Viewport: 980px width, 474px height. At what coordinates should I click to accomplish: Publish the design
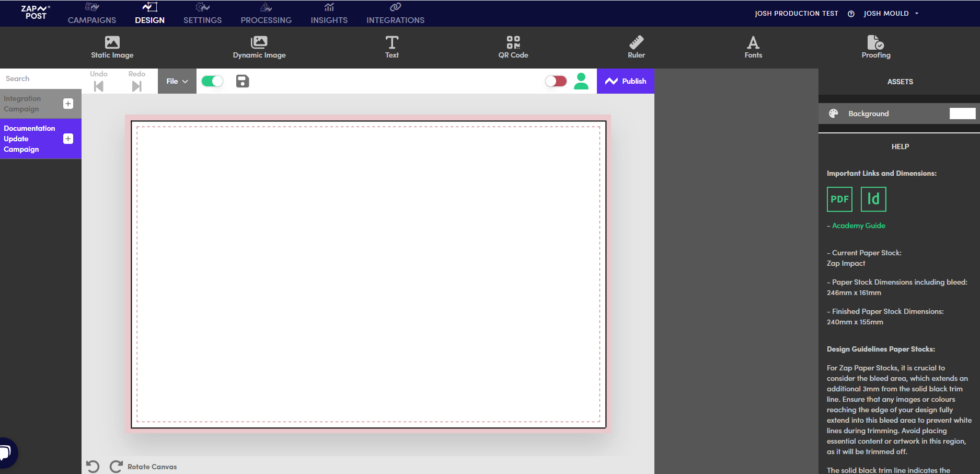point(626,81)
